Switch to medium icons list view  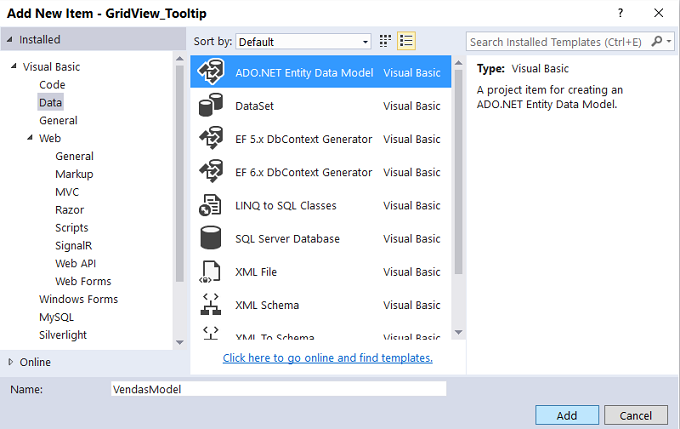click(x=406, y=41)
